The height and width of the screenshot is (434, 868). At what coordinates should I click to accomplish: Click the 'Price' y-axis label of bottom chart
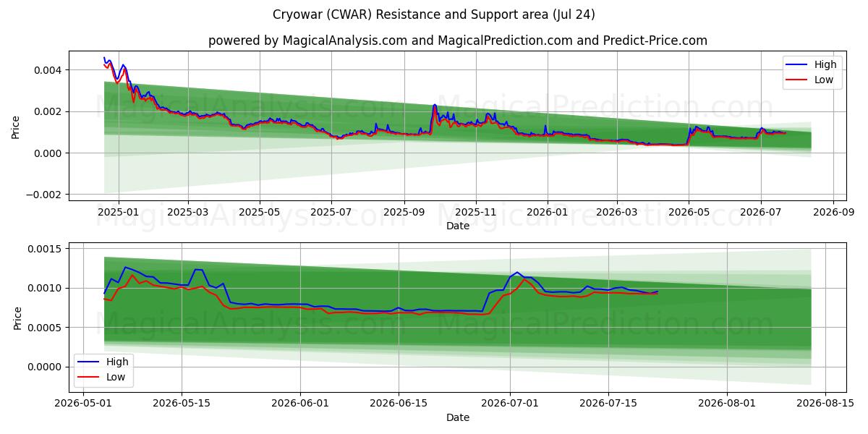pyautogui.click(x=17, y=318)
